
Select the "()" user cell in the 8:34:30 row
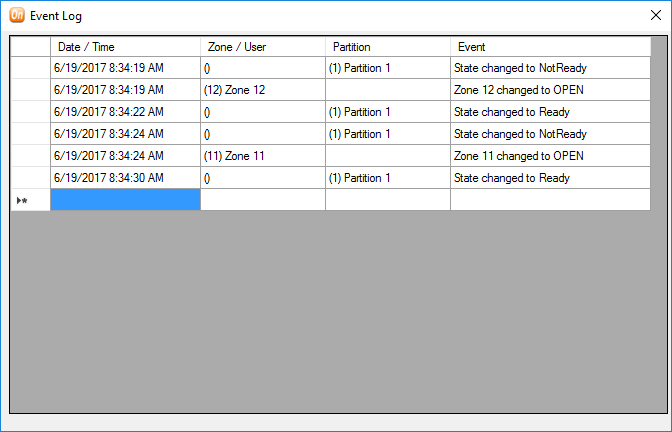pyautogui.click(x=263, y=178)
